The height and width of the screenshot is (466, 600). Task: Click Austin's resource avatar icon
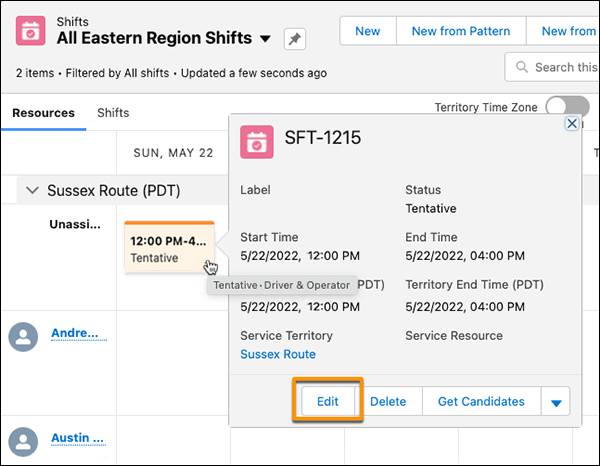23,439
